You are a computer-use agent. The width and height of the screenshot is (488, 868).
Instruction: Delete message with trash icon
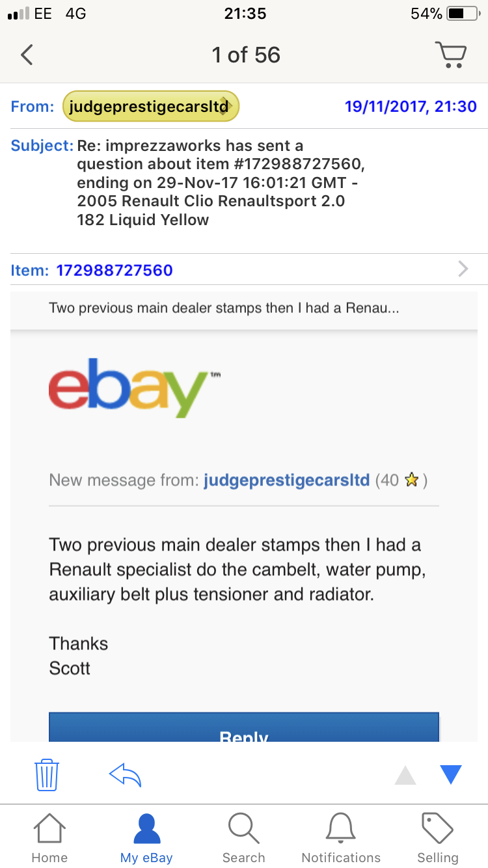point(47,774)
